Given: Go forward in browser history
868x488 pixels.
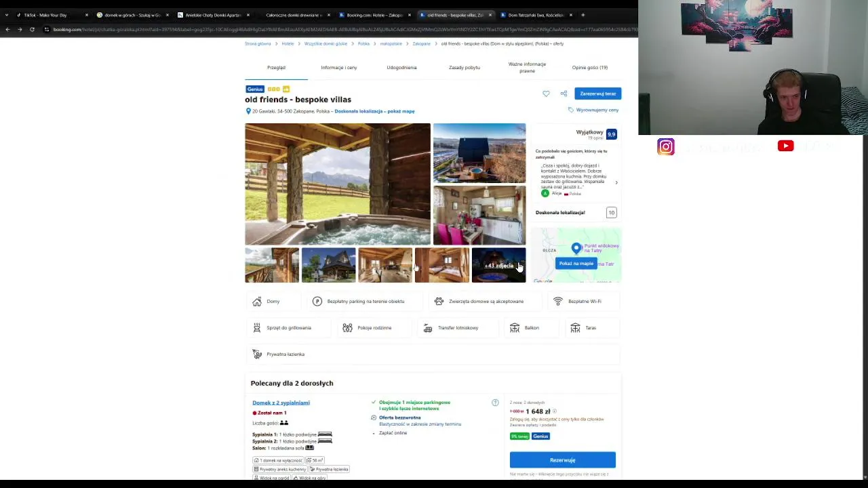Looking at the screenshot, I should [20, 29].
